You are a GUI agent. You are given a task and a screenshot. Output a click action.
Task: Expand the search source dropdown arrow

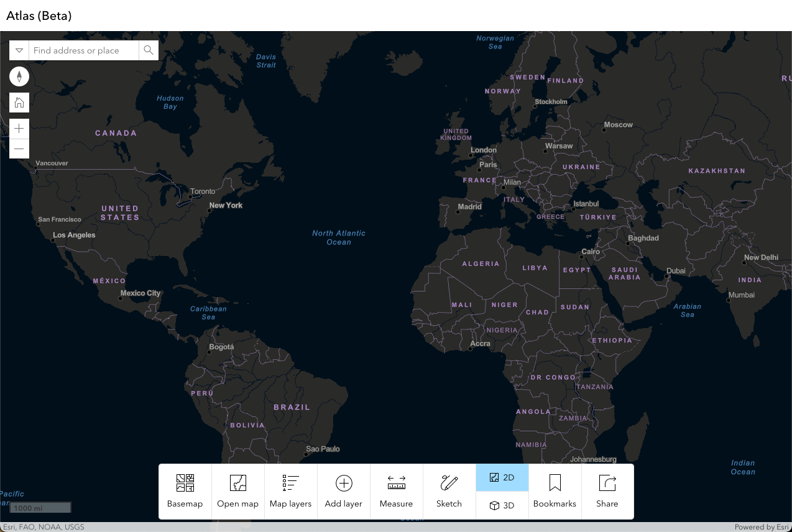tap(19, 50)
